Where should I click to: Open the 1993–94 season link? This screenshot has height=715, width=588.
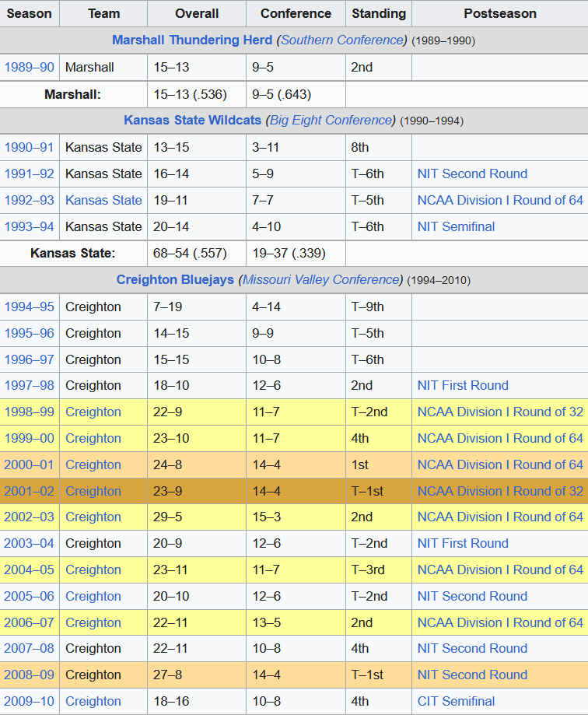pos(30,227)
